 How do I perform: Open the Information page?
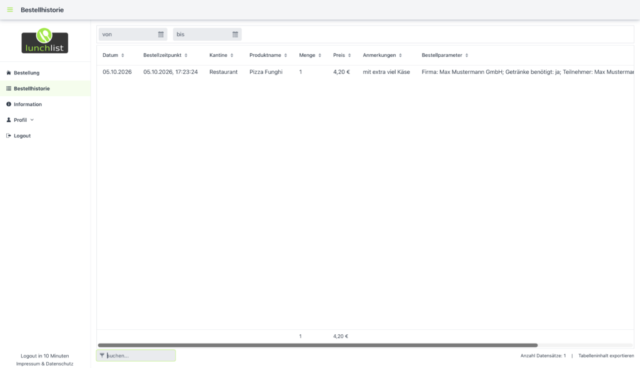(x=45, y=104)
